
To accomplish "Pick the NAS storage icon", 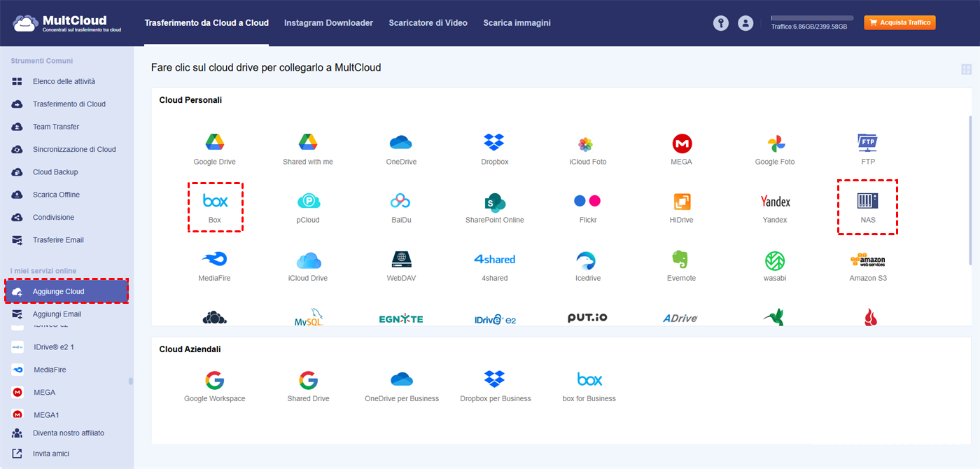I will [x=867, y=202].
